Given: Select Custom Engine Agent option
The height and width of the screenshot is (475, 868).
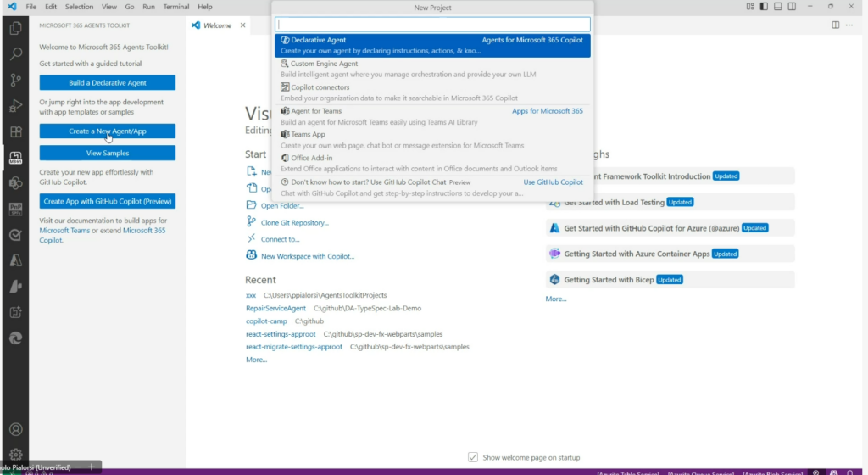Looking at the screenshot, I should coord(432,69).
